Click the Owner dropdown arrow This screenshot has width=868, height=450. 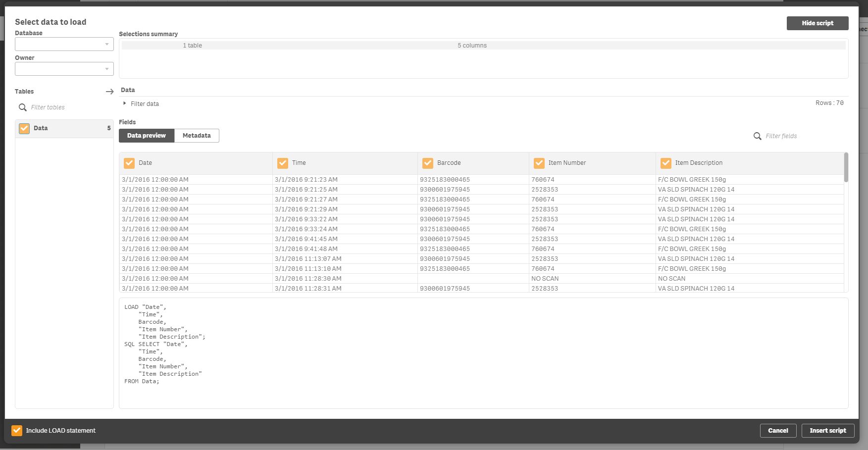point(107,69)
